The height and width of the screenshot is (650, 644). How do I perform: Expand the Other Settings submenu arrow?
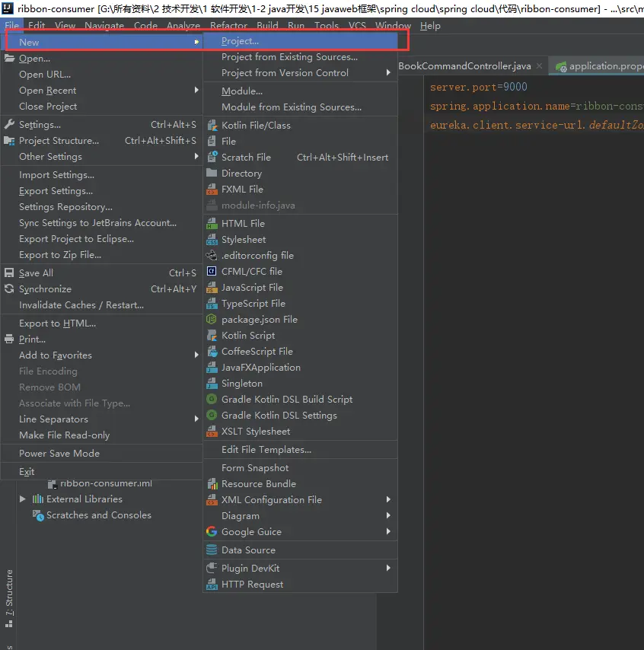(x=196, y=156)
